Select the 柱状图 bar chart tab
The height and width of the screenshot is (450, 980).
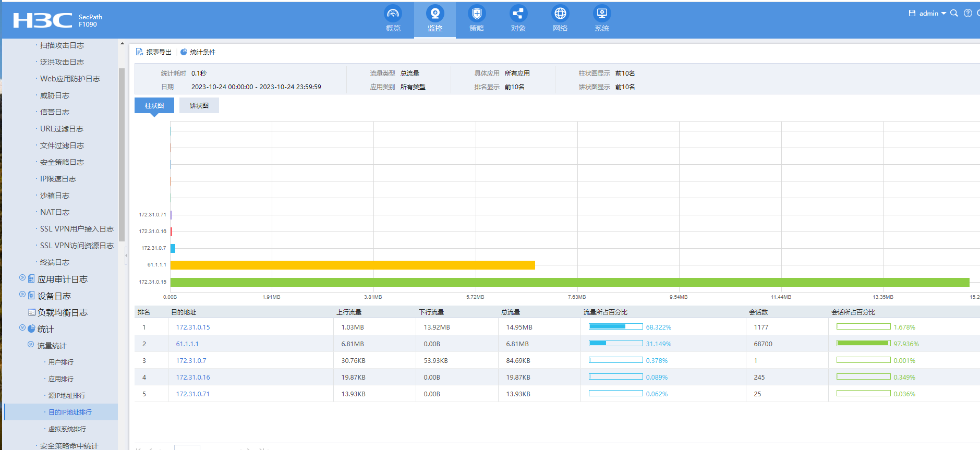pos(154,106)
